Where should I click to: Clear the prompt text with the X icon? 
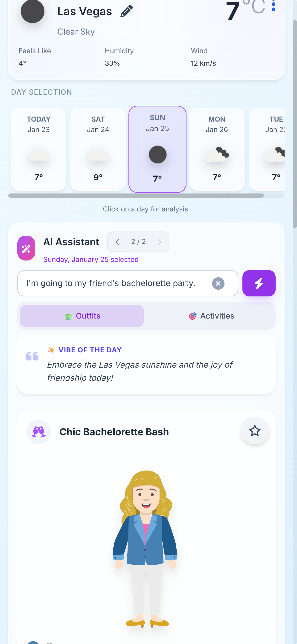click(x=218, y=284)
